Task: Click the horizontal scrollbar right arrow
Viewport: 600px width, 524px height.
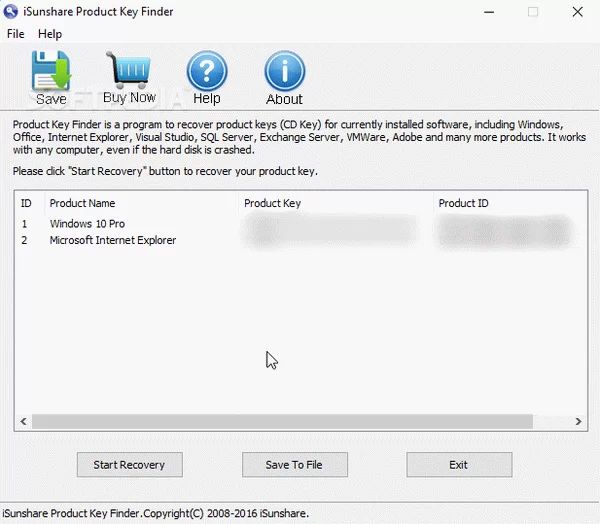Action: tap(579, 423)
